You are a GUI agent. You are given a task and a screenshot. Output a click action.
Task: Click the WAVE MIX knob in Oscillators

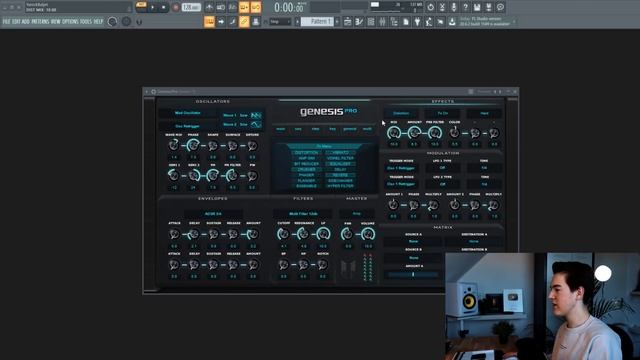173,145
